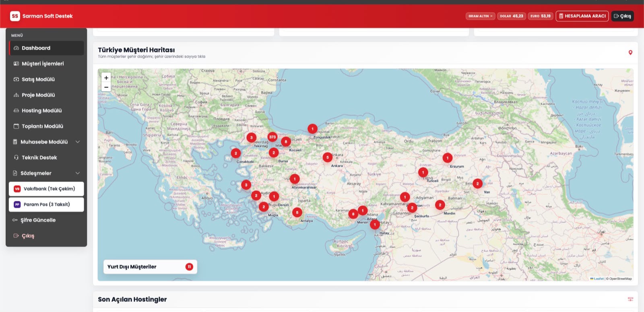The width and height of the screenshot is (644, 312).
Task: Click the 373 customer marker over Istanbul
Action: point(272,137)
